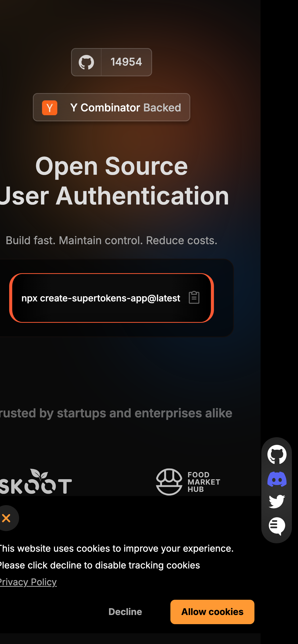Image resolution: width=298 pixels, height=644 pixels.
Task: Copy the npx command with clipboard icon
Action: (x=194, y=298)
